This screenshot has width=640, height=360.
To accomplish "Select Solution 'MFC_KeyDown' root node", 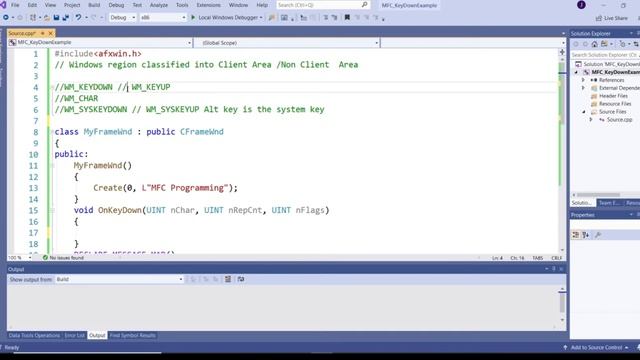I will 607,64.
